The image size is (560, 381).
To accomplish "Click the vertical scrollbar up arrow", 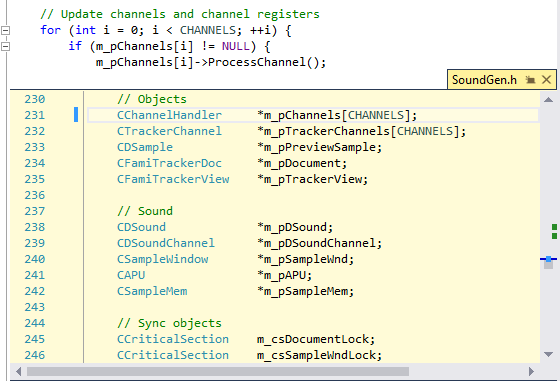I will click(549, 100).
